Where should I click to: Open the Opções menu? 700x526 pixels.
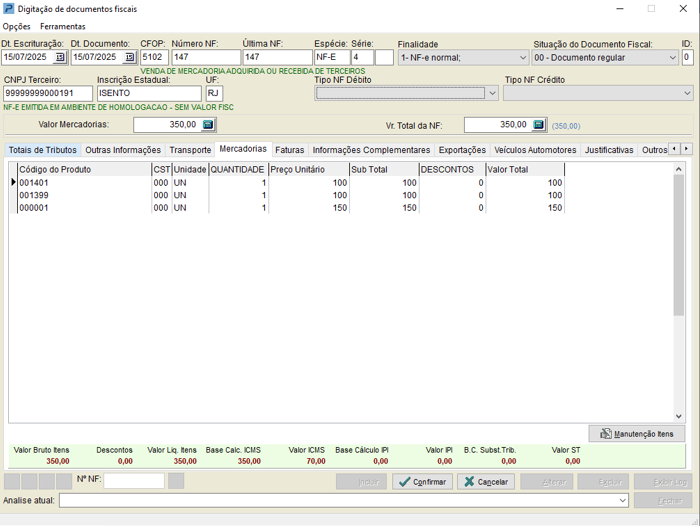coord(17,26)
